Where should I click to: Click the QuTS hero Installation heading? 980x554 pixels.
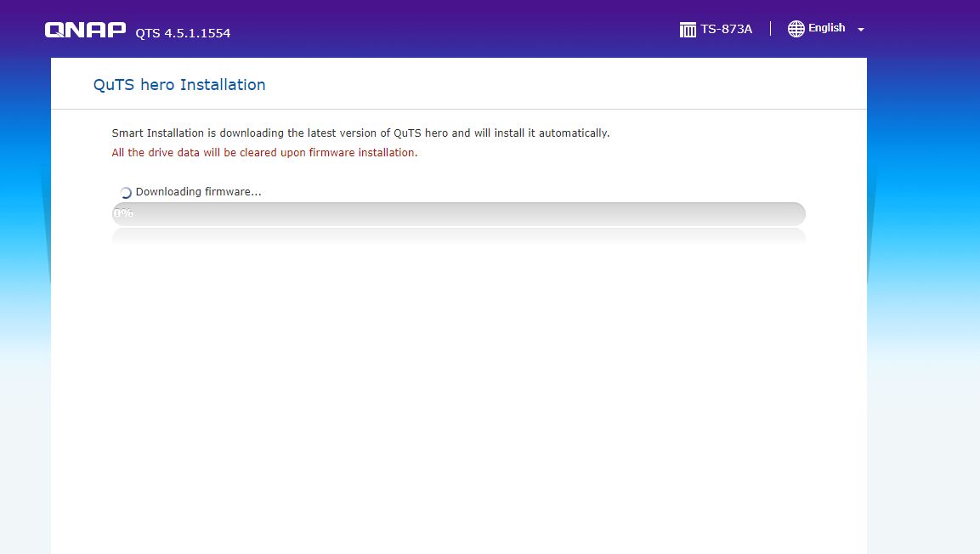click(x=179, y=85)
